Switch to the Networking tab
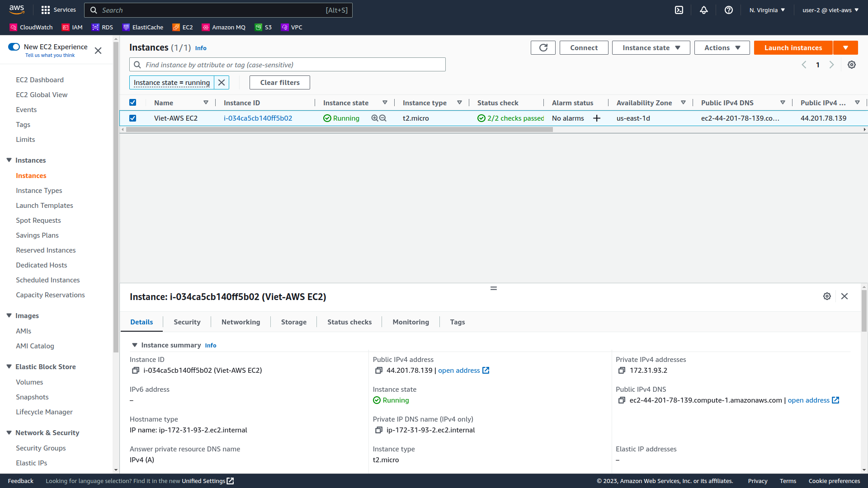 [x=241, y=322]
